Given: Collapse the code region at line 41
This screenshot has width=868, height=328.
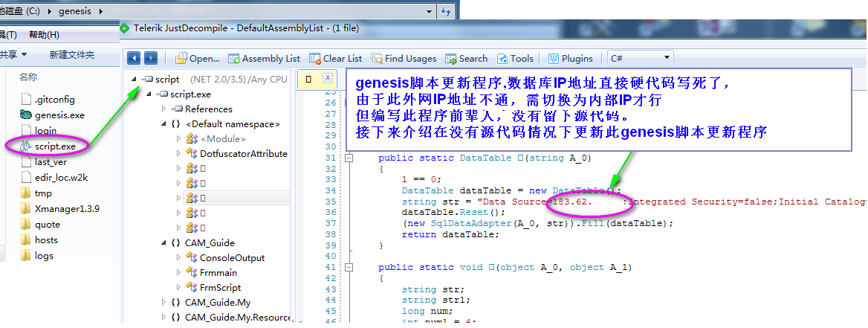Looking at the screenshot, I should pyautogui.click(x=349, y=267).
